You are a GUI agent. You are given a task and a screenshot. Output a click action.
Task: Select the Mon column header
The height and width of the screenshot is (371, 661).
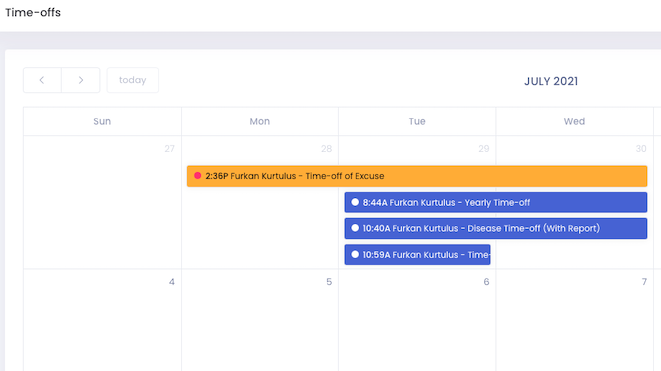pyautogui.click(x=260, y=121)
